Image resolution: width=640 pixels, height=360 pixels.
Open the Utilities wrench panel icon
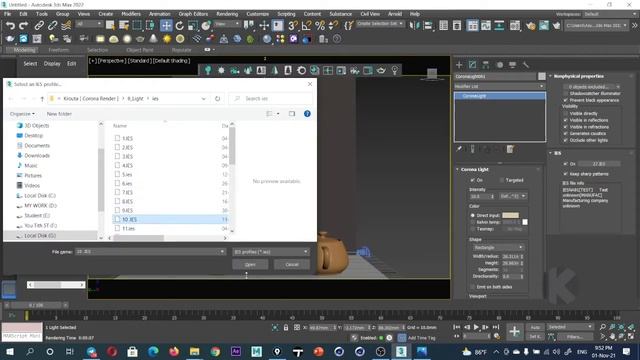pos(526,64)
